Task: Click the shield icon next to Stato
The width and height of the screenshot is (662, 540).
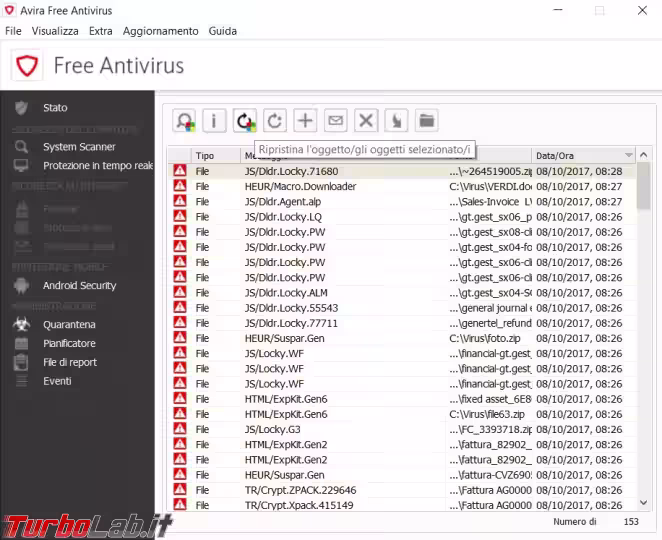Action: tap(21, 108)
